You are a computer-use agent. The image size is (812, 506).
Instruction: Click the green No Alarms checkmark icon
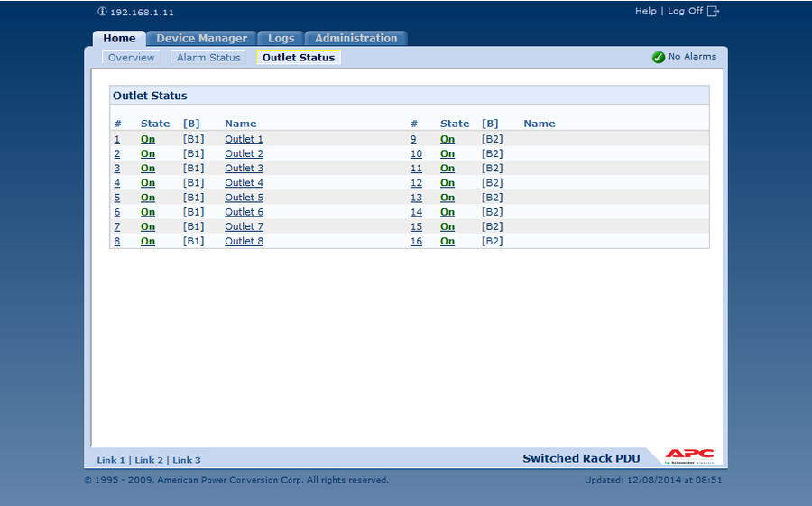pyautogui.click(x=659, y=57)
